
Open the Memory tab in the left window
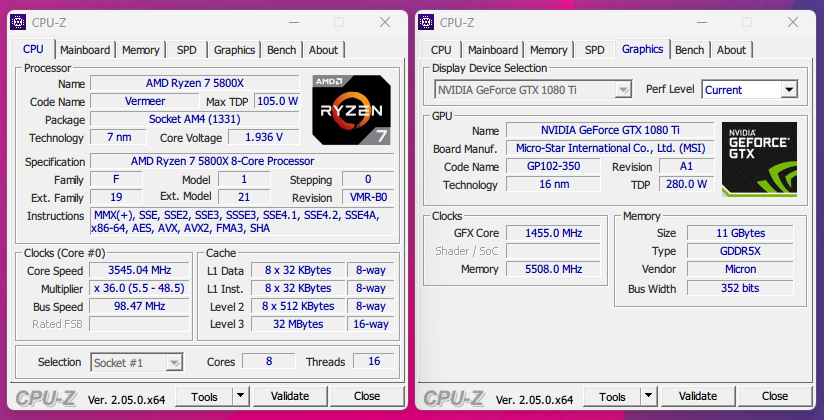[x=140, y=50]
